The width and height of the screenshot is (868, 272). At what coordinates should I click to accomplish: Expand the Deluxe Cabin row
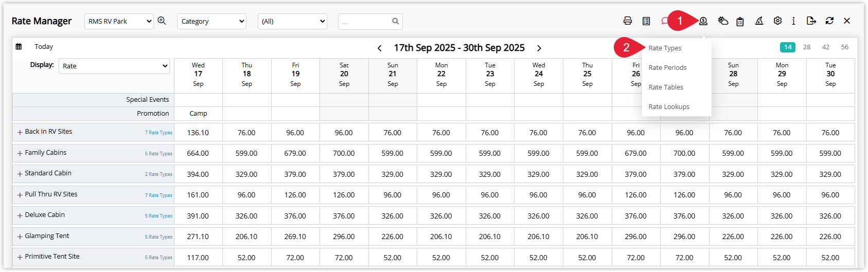(20, 216)
